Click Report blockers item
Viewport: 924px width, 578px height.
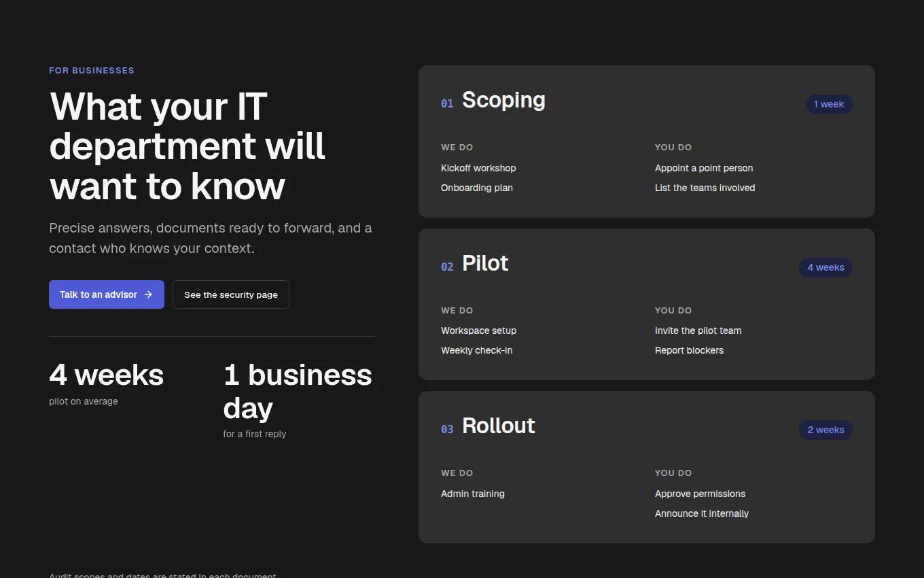click(690, 350)
